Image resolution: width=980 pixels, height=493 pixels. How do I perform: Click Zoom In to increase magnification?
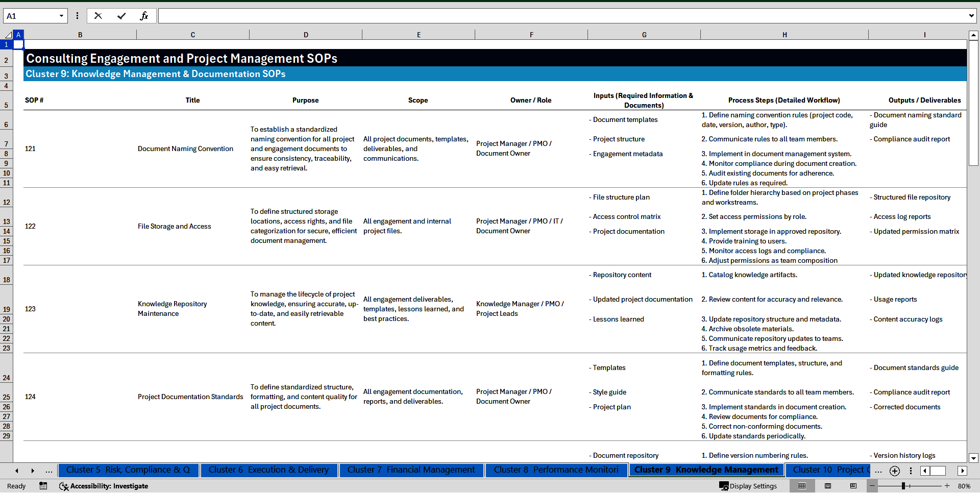click(x=947, y=486)
